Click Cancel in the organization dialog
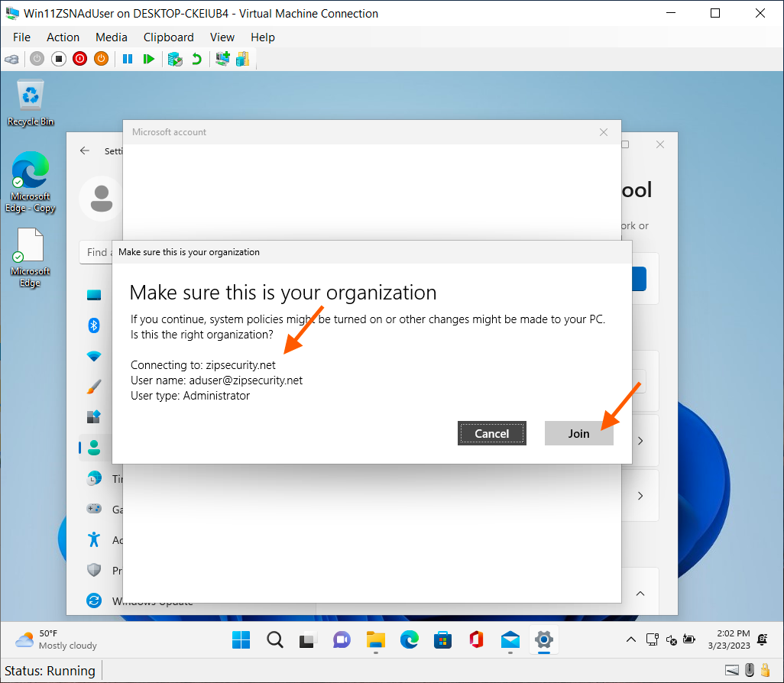The width and height of the screenshot is (784, 683). coord(491,433)
